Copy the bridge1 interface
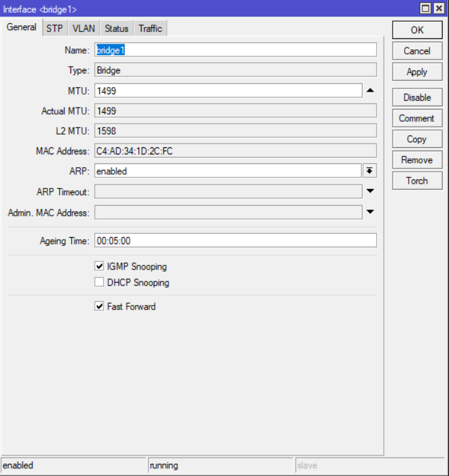449x476 pixels. (x=417, y=139)
